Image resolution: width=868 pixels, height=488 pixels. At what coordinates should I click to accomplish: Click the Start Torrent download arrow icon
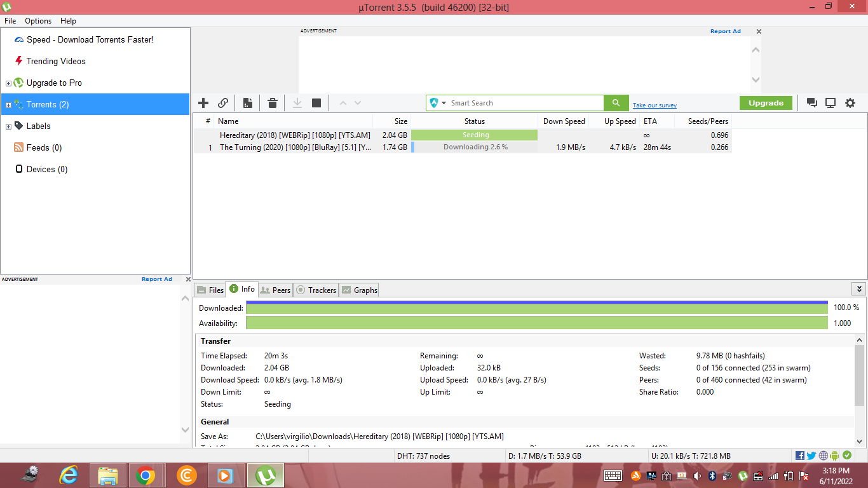point(297,103)
